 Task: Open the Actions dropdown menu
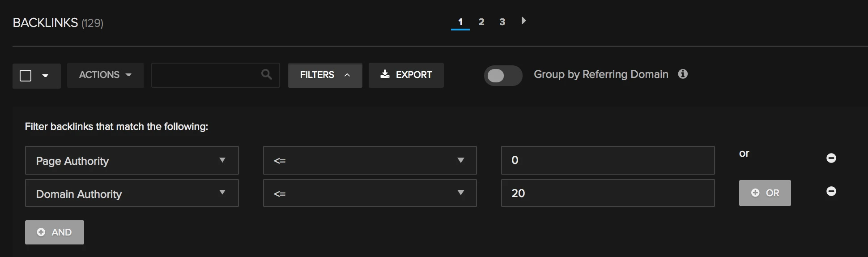tap(105, 75)
